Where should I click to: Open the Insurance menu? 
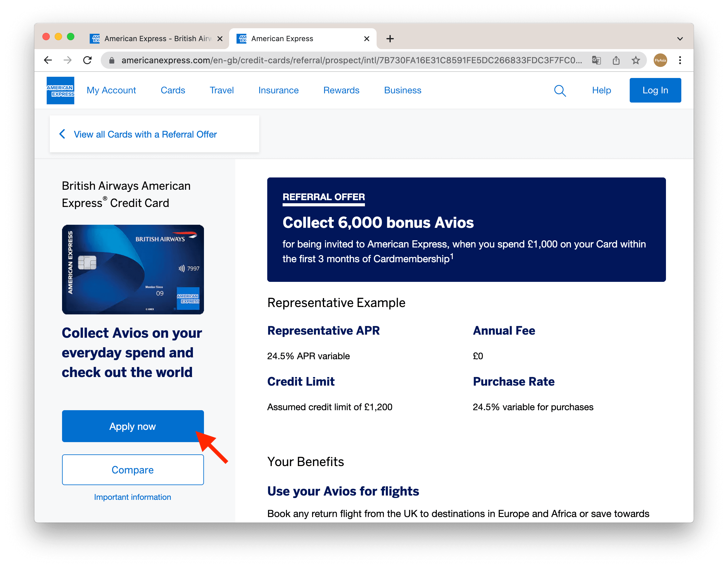(278, 90)
